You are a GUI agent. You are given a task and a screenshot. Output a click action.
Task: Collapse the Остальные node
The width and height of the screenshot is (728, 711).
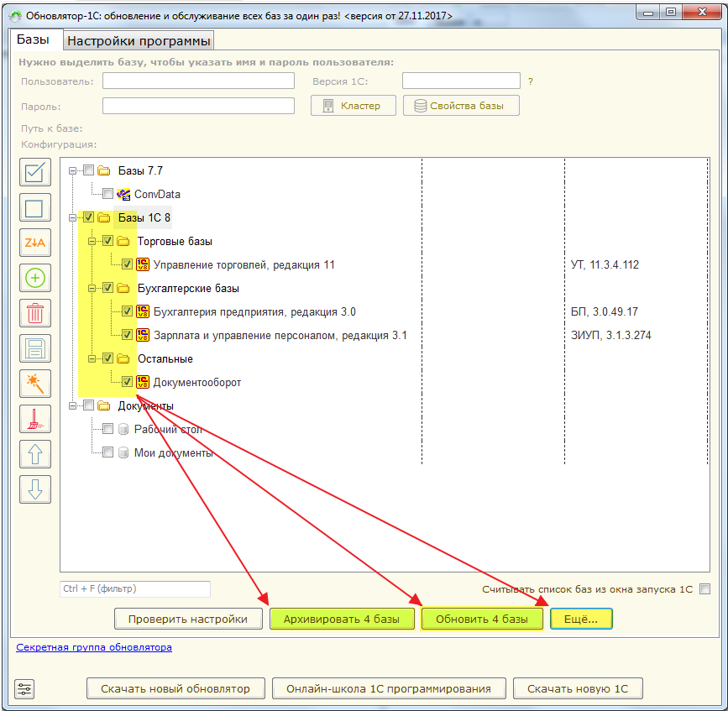[x=92, y=358]
